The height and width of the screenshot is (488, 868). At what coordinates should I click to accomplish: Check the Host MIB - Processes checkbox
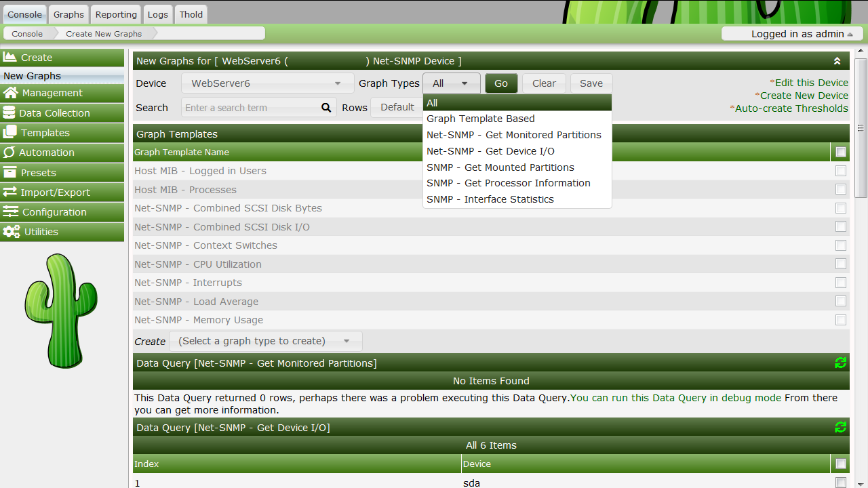[841, 190]
